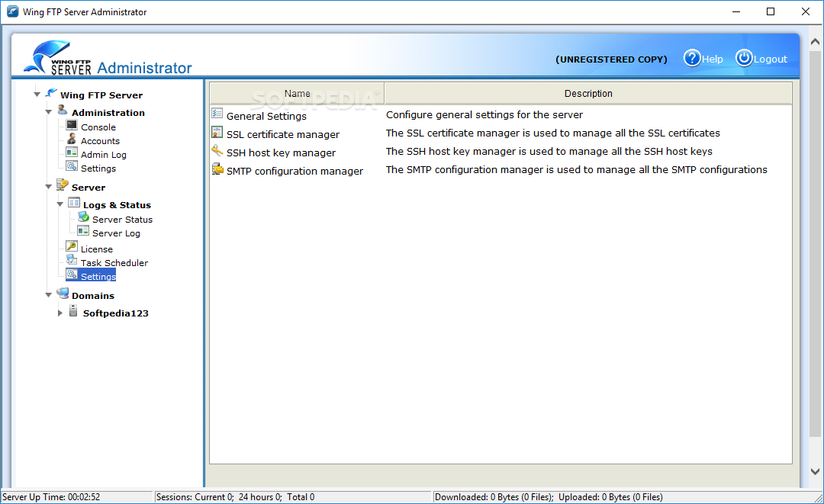824x504 pixels.
Task: Click the Server Status checkmark icon
Action: [83, 217]
